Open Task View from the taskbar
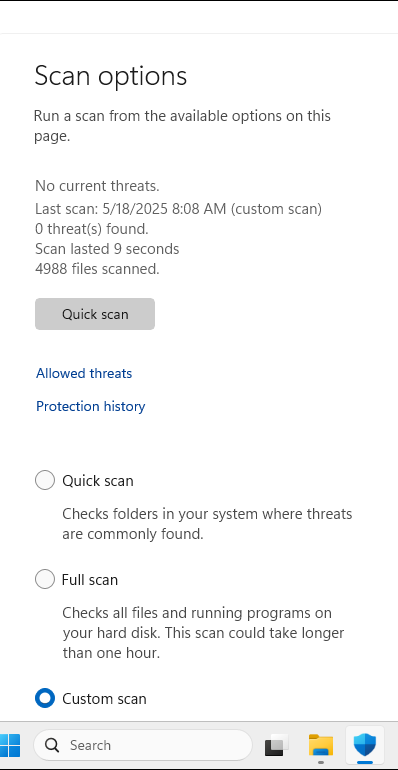This screenshot has height=770, width=398. tap(277, 745)
